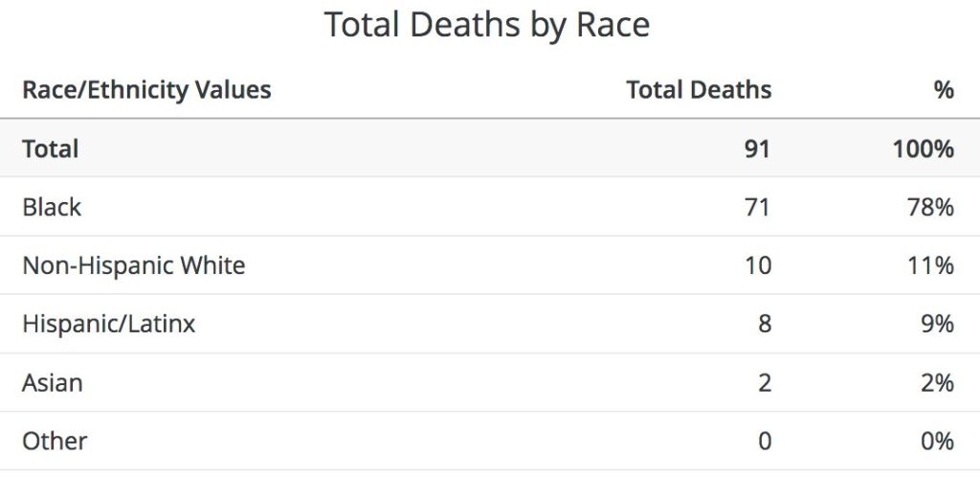Click the total deaths value 91
The height and width of the screenshot is (477, 980).
click(x=757, y=148)
